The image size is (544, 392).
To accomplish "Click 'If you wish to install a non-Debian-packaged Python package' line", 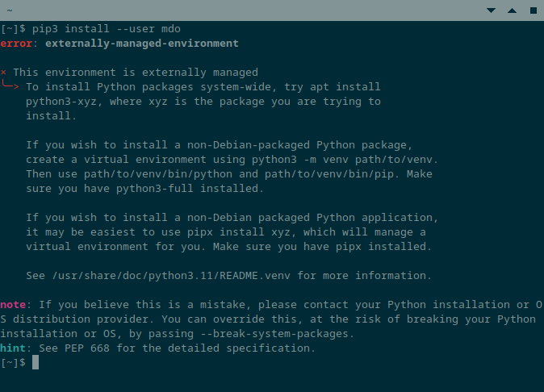I will (x=220, y=145).
